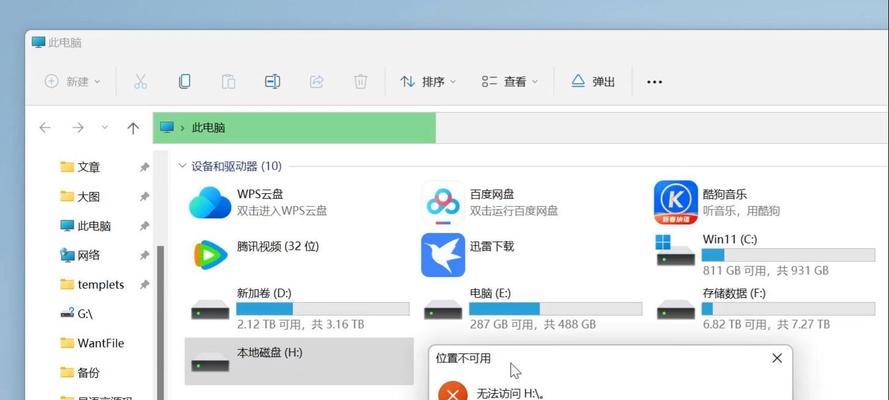This screenshot has height=400, width=889.
Task: Open recent locations chevron dropdown
Action: coord(105,128)
